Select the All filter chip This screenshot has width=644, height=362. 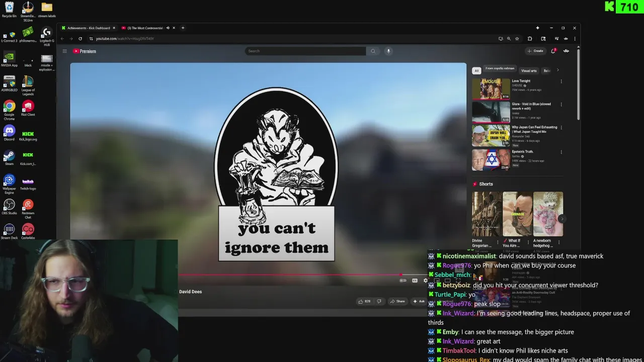click(476, 71)
